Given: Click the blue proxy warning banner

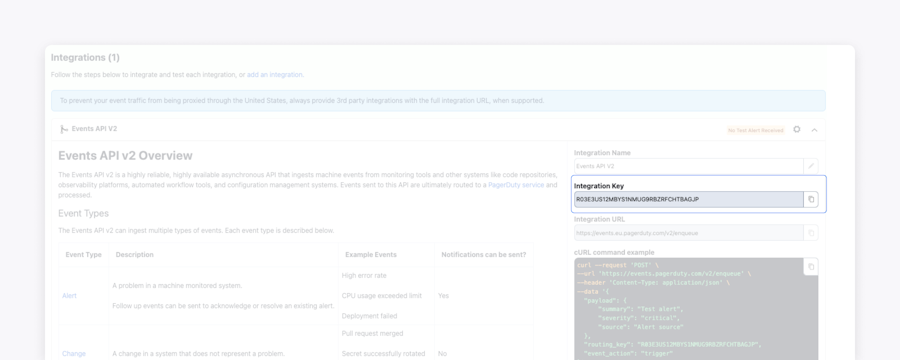Looking at the screenshot, I should click(438, 100).
